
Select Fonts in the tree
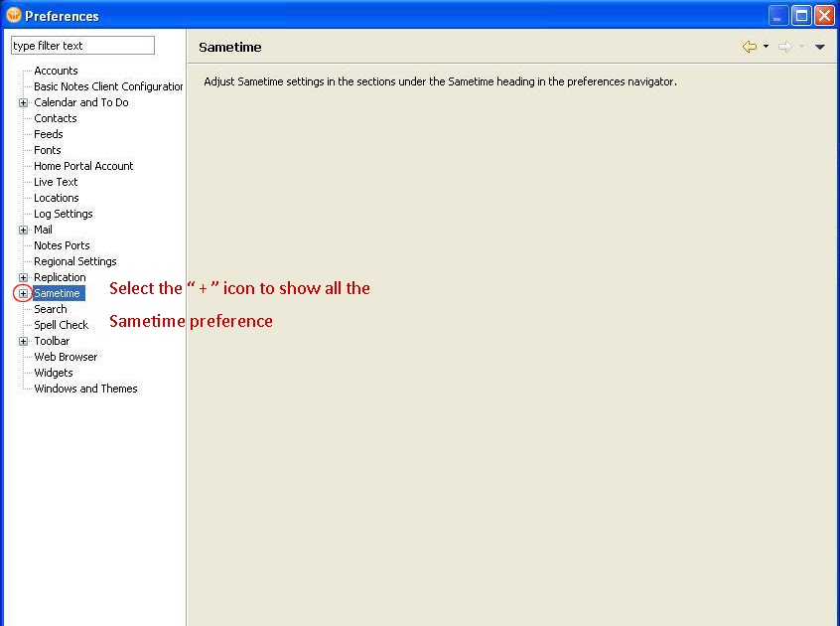47,150
